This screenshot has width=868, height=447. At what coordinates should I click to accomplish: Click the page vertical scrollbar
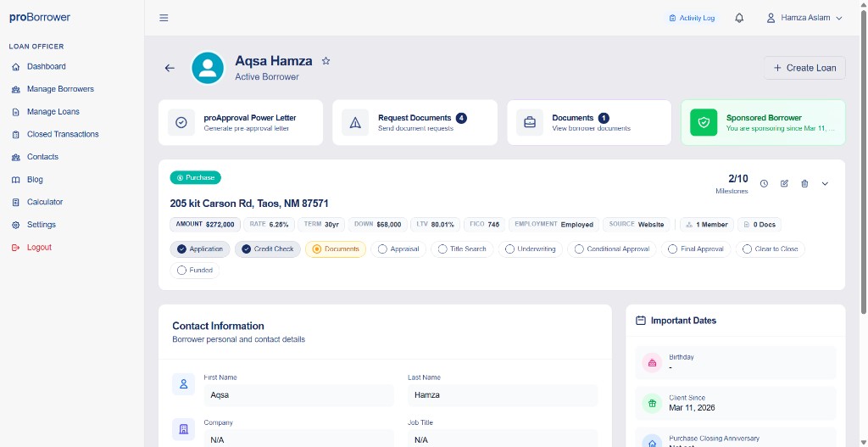click(864, 160)
